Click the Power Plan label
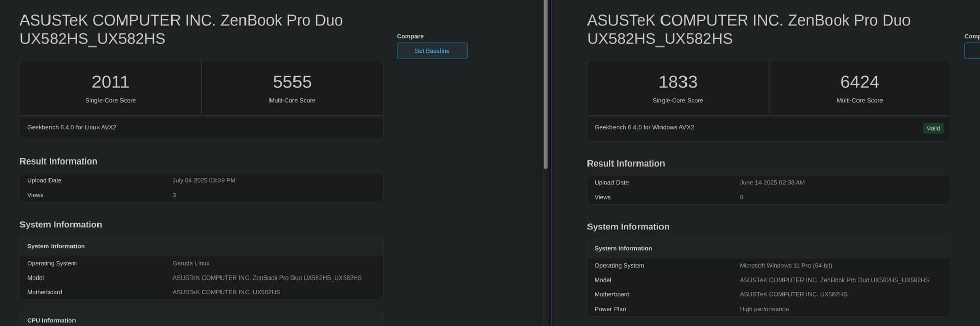 [610, 309]
